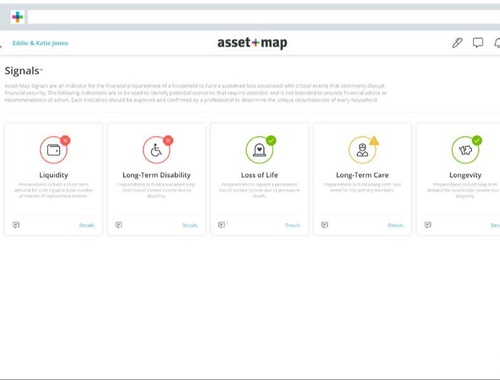Open comment icon on Liquidity card

16,225
